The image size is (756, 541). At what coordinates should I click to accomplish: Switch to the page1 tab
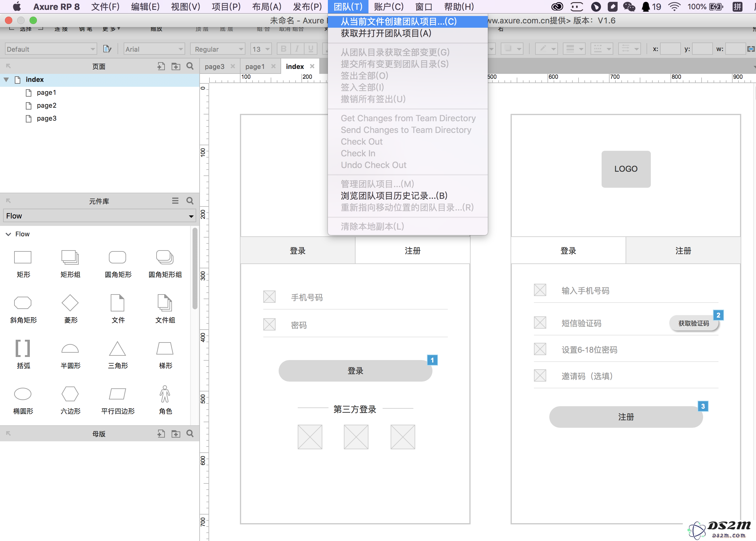[x=255, y=66]
